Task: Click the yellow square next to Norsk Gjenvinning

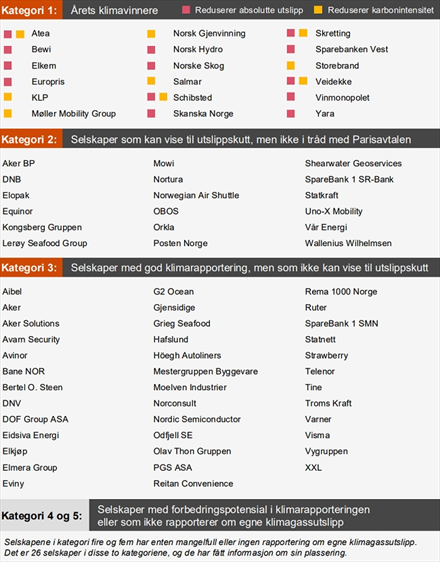Action: tap(151, 34)
